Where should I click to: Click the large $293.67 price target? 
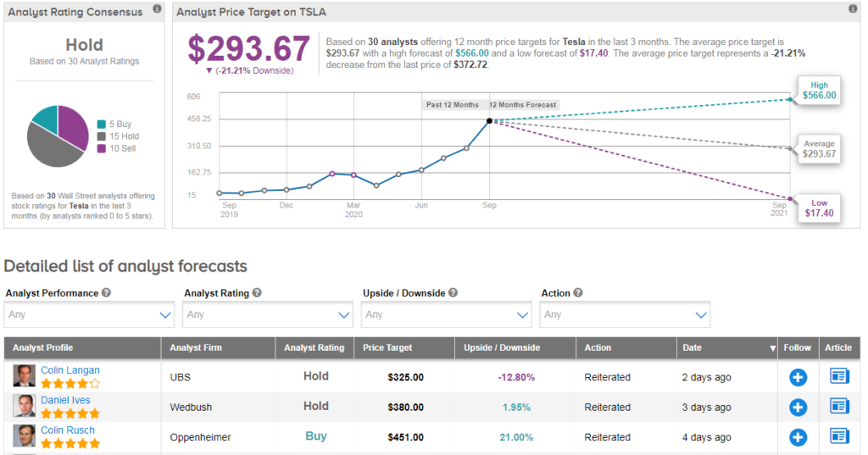click(x=248, y=48)
